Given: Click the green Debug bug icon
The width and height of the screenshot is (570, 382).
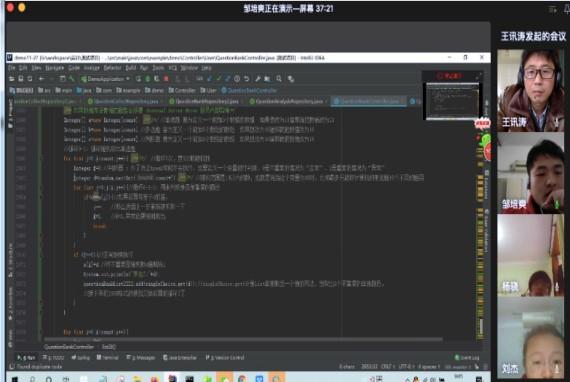Looking at the screenshot, I should 148,79.
